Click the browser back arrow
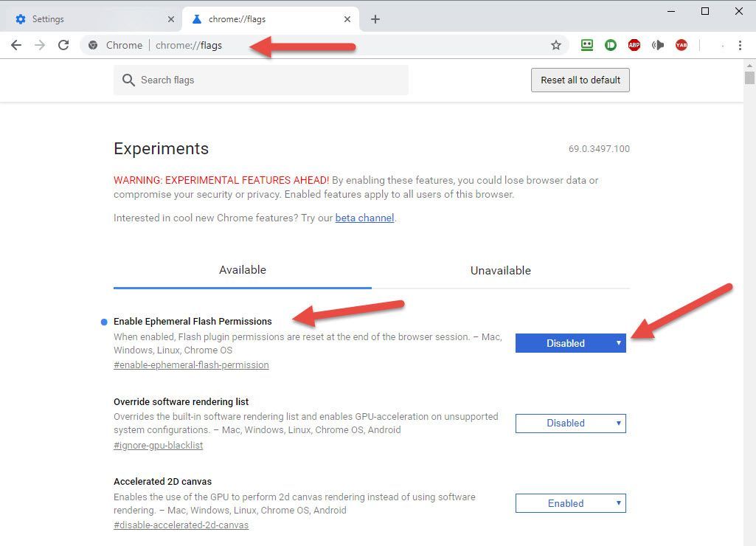The height and width of the screenshot is (546, 756). 16,45
